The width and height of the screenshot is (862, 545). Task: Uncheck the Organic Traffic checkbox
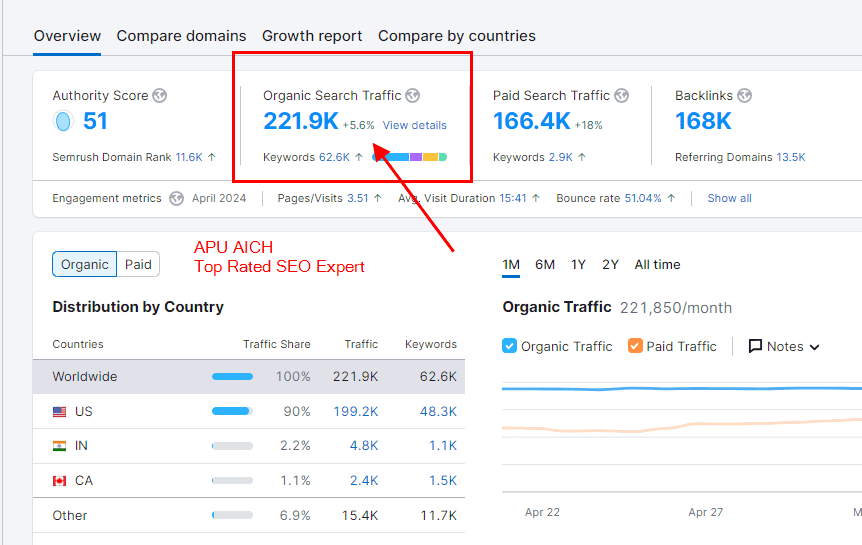[510, 346]
